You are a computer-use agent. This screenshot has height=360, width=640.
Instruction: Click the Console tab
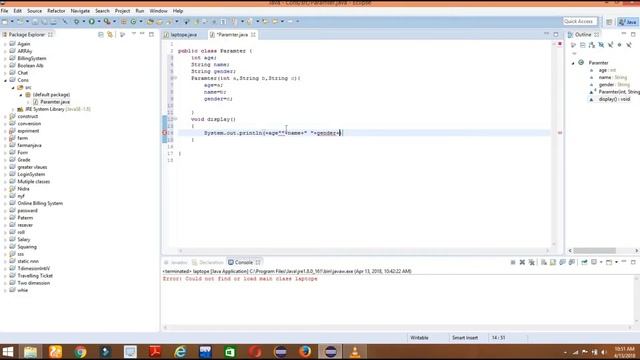[x=244, y=262]
